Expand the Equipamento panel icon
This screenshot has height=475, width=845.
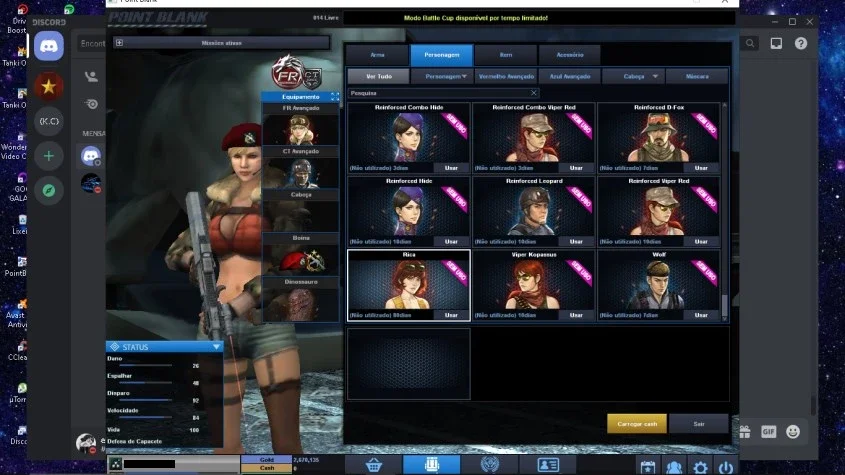[335, 97]
